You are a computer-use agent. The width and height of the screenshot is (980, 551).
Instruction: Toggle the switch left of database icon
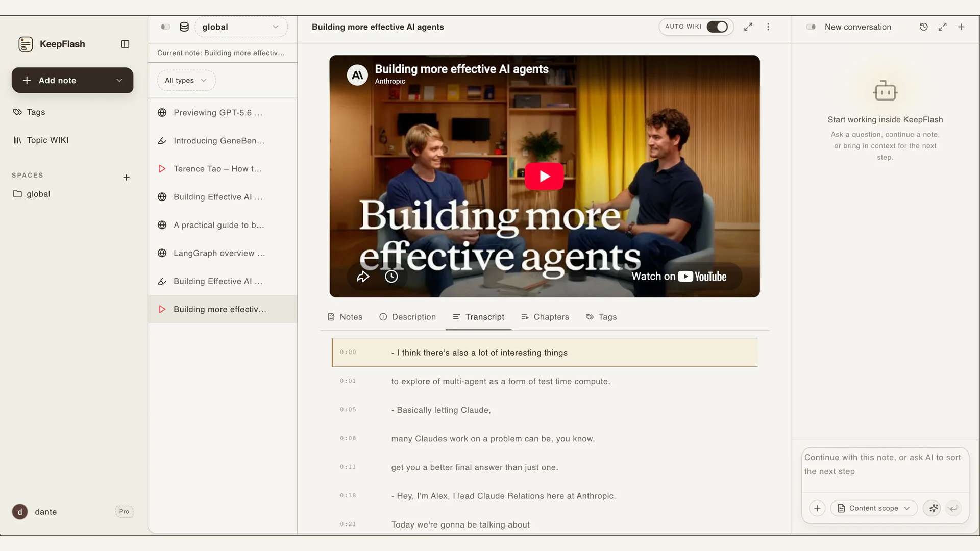[x=165, y=27]
